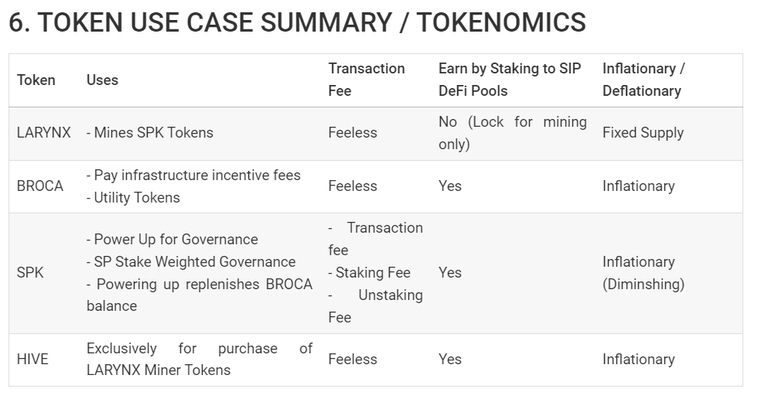This screenshot has width=768, height=402.
Task: Click the Utility Tokens line
Action: click(133, 197)
